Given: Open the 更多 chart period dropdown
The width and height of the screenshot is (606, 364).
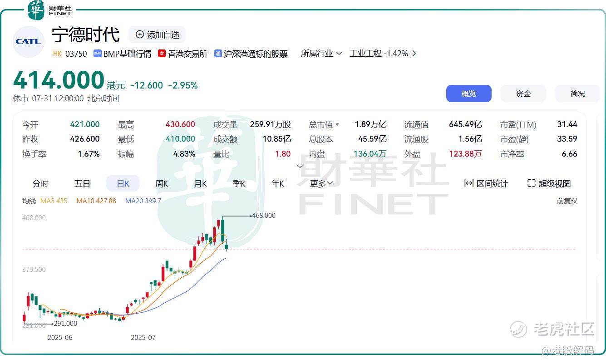Looking at the screenshot, I should (321, 183).
